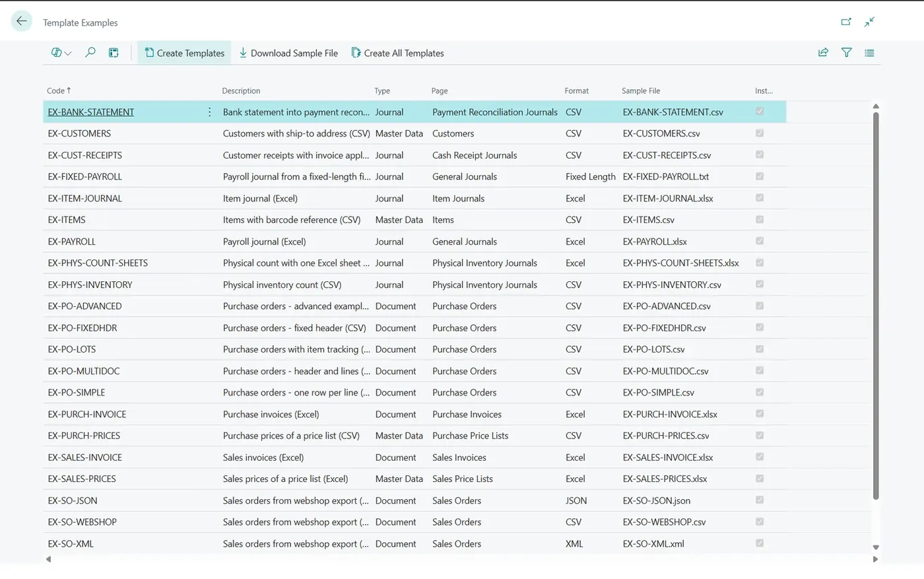Viewport: 924px width, 579px height.
Task: Click the horizontal scroll right arrow
Action: tap(875, 559)
